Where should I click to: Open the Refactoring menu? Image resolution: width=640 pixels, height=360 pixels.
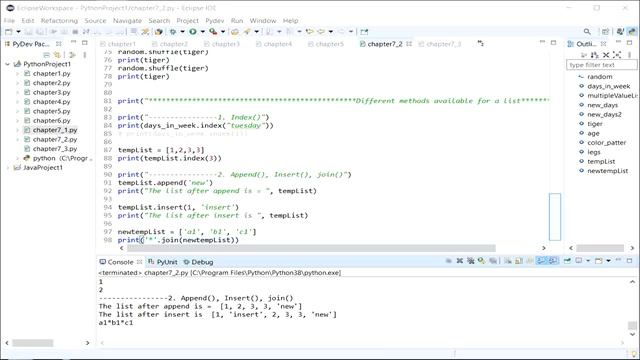click(x=59, y=20)
